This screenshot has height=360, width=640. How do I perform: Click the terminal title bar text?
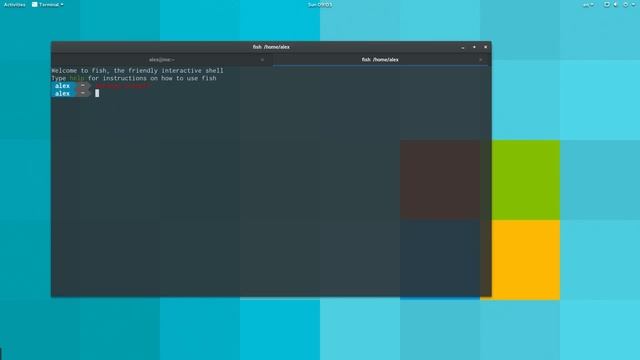tap(271, 47)
